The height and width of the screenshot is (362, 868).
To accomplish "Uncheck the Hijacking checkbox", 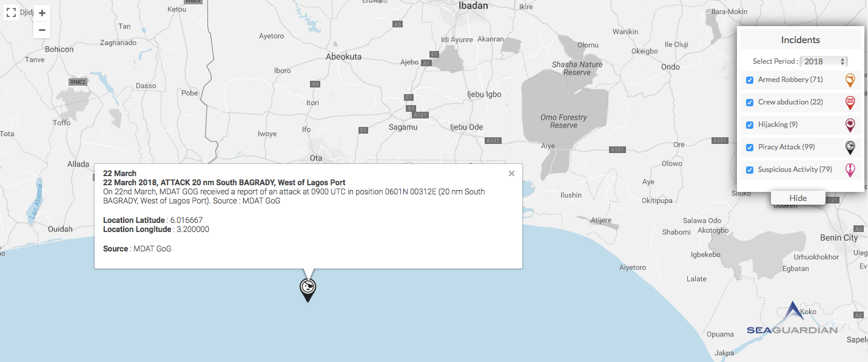I will tap(750, 125).
